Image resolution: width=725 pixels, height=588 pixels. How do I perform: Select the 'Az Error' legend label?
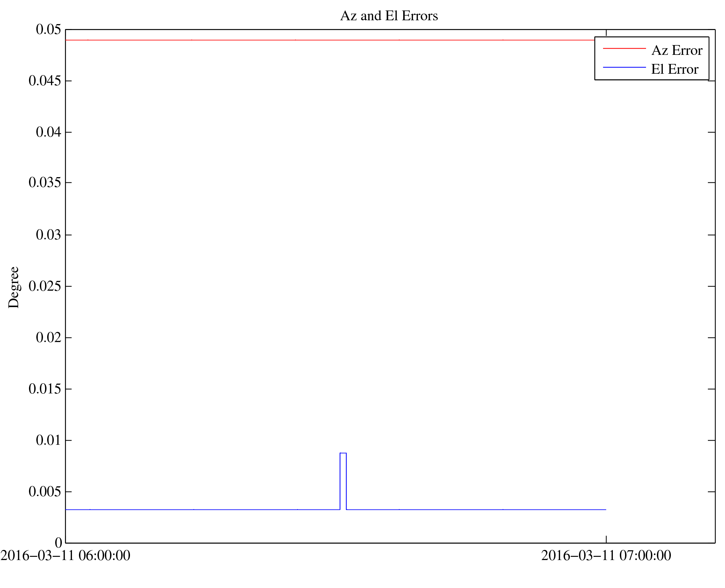coord(676,51)
